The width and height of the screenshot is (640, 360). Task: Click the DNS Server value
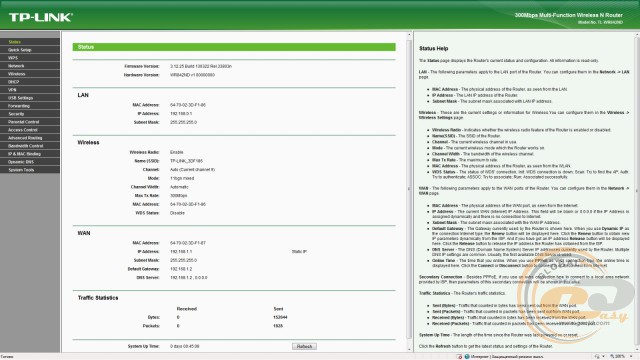tap(189, 278)
